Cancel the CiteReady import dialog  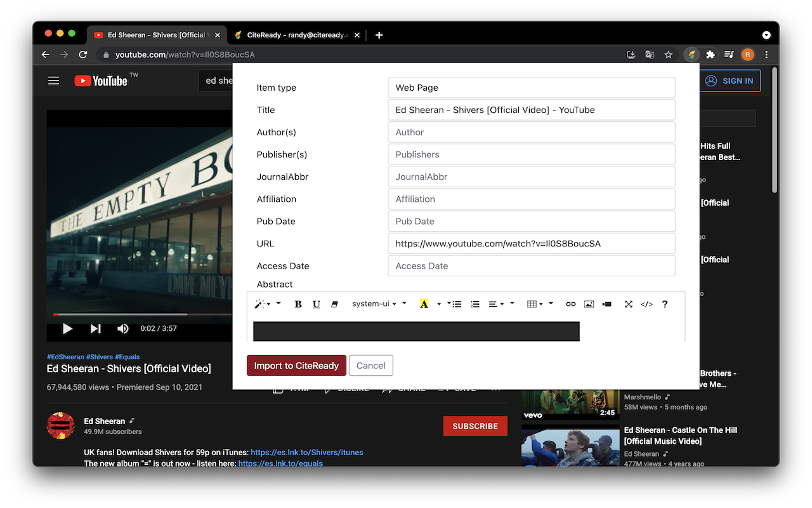371,365
